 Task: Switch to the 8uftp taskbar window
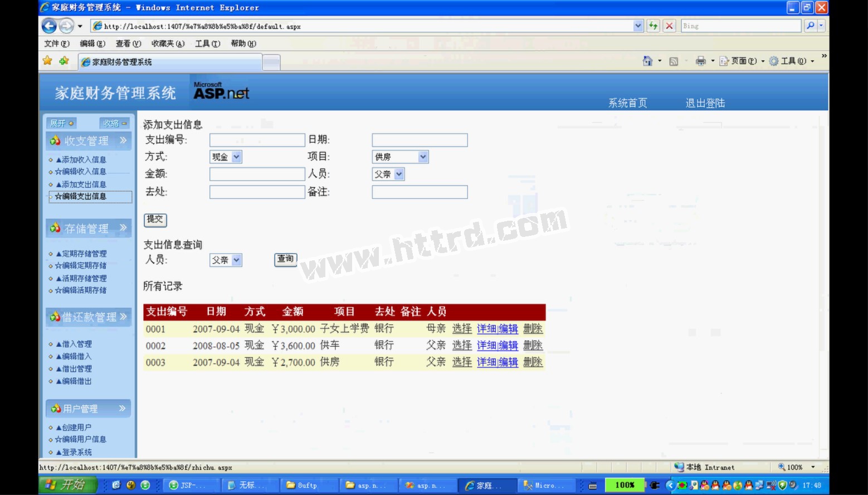tap(308, 486)
